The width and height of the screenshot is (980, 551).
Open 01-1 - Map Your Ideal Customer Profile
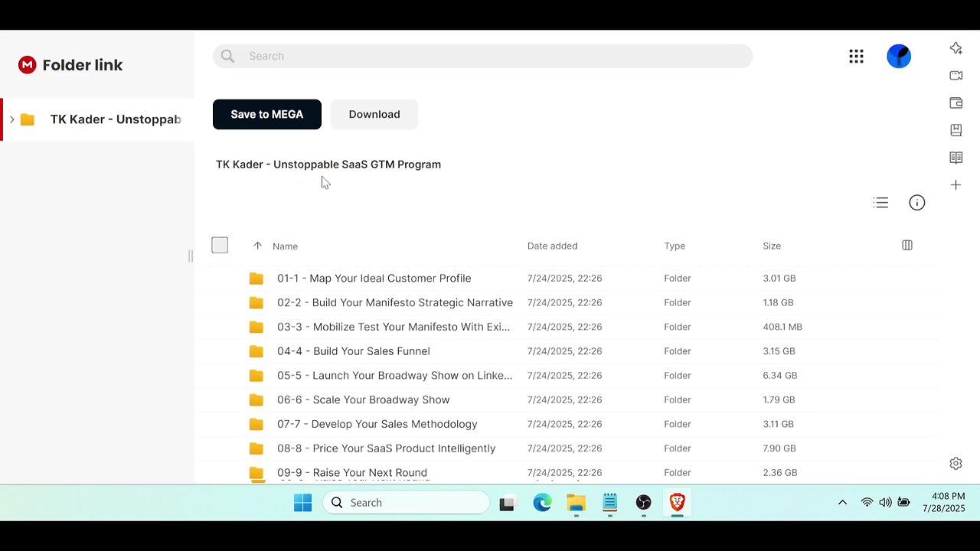[374, 279]
